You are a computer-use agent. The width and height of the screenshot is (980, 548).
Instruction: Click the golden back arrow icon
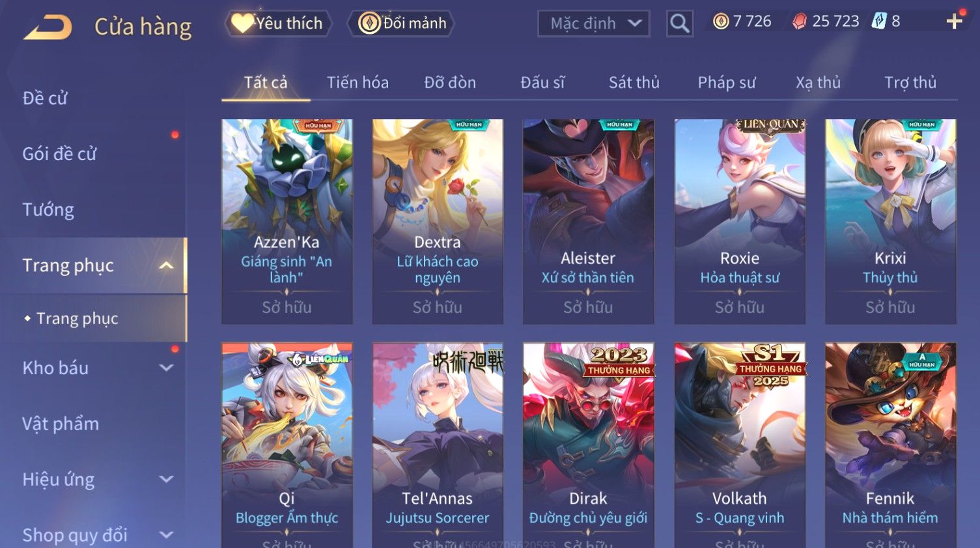[x=48, y=27]
